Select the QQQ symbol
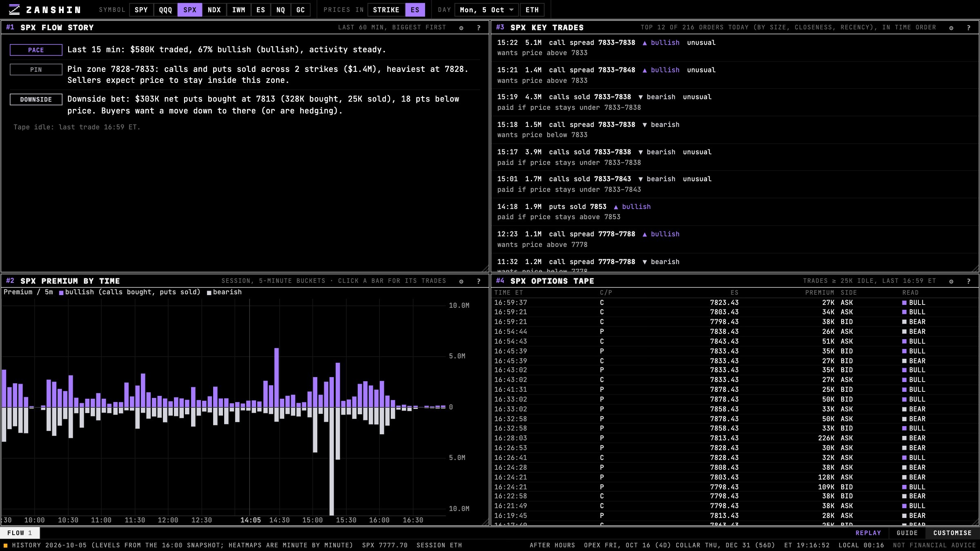980x551 pixels. click(165, 10)
